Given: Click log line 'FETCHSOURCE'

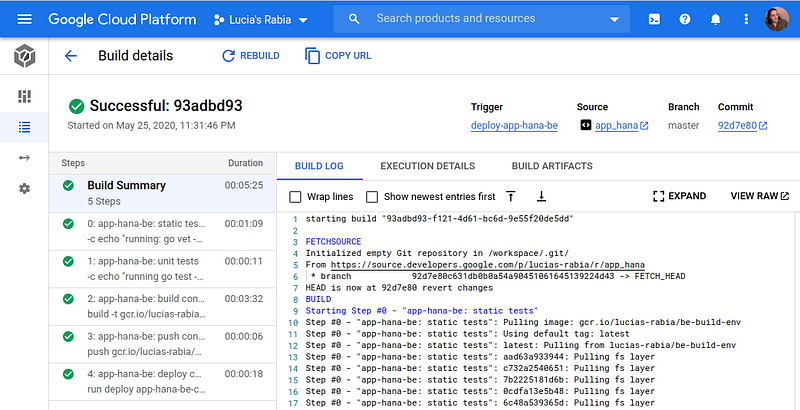Looking at the screenshot, I should click(333, 242).
